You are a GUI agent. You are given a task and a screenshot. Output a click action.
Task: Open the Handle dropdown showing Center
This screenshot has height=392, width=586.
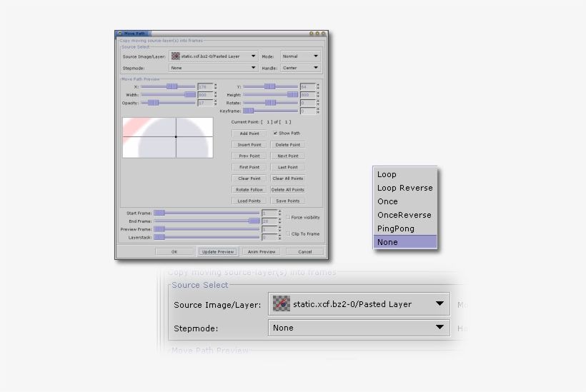pos(300,68)
